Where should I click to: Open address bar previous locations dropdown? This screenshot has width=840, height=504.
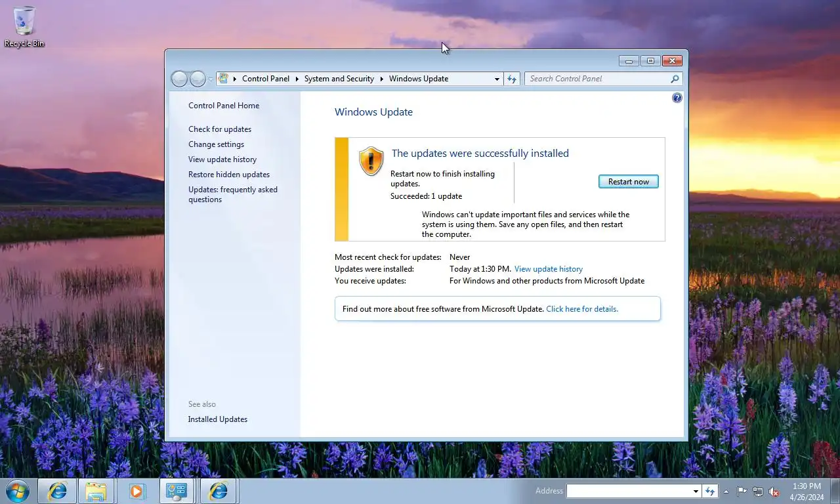(x=497, y=79)
